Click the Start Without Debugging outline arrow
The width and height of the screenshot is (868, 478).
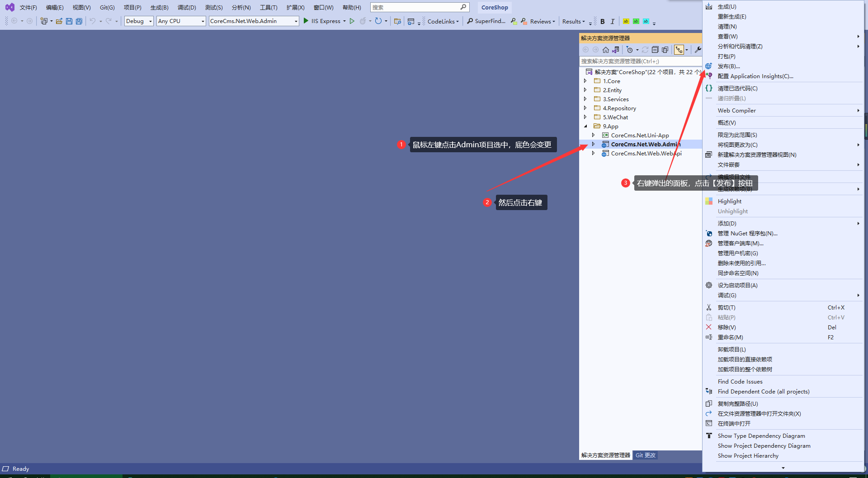[x=352, y=21]
